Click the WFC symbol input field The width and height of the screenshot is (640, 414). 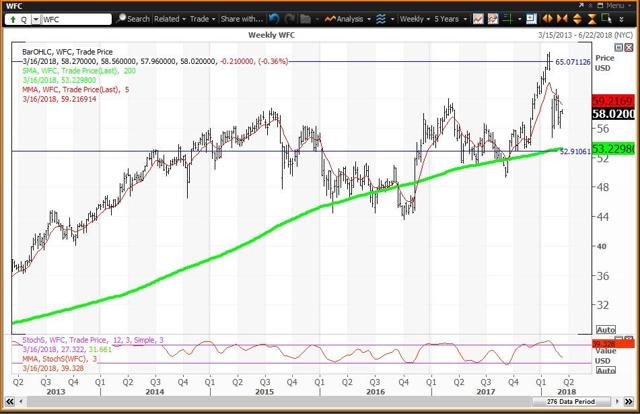tap(76, 19)
